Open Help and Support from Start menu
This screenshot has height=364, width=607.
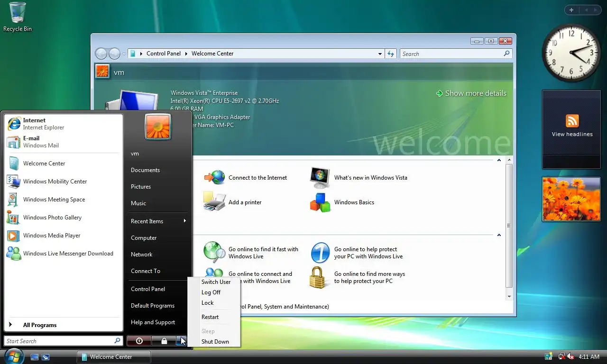point(153,322)
